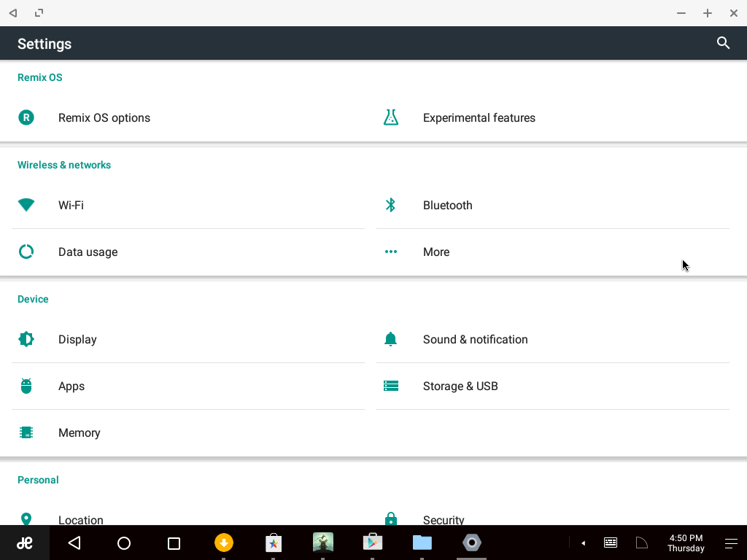Minimize the Settings window
747x560 pixels.
click(681, 13)
